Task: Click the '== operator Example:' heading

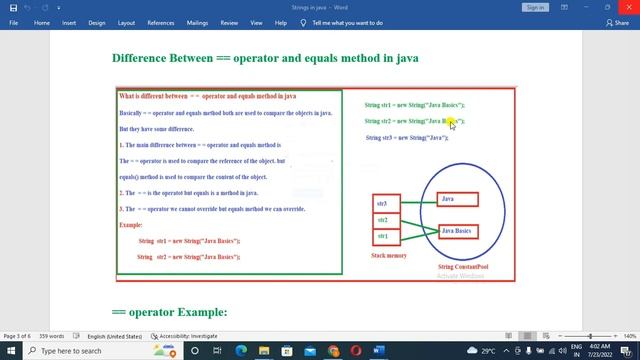Action: coord(169,312)
